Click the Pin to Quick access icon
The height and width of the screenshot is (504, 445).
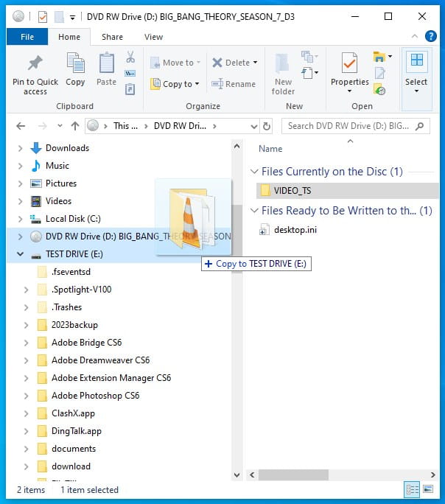(x=35, y=64)
